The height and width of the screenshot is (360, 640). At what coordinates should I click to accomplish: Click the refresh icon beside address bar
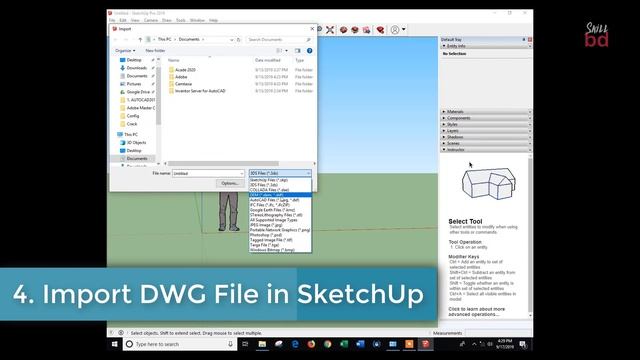click(239, 40)
